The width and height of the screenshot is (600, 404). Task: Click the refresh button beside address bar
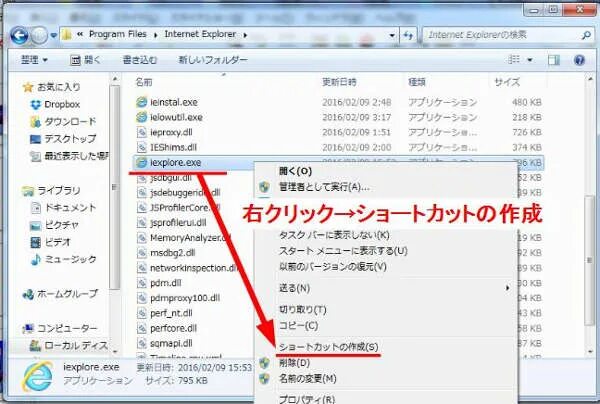coord(408,36)
